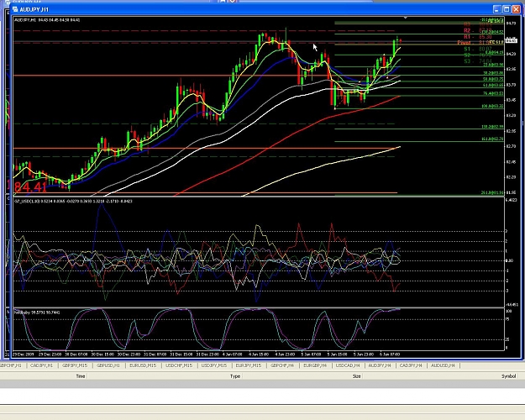525x420 pixels.
Task: Click the Symbol column header
Action: [x=508, y=376]
